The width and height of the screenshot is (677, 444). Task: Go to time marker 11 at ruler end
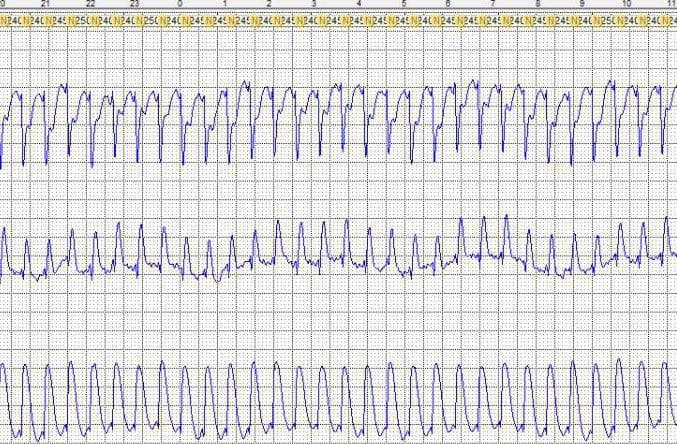click(x=669, y=4)
